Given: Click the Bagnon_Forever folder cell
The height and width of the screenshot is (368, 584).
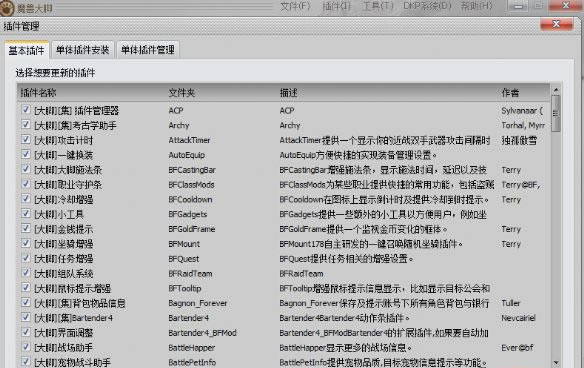Looking at the screenshot, I should click(197, 304).
